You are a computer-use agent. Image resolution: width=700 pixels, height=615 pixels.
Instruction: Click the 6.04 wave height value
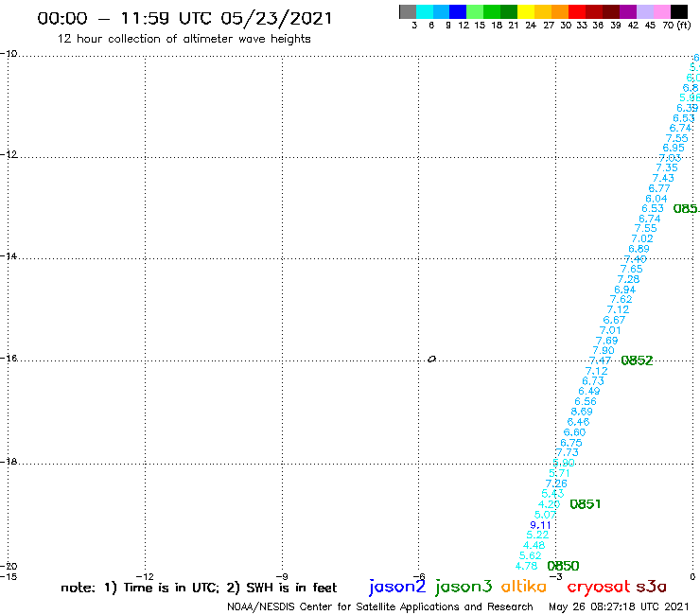tap(656, 199)
